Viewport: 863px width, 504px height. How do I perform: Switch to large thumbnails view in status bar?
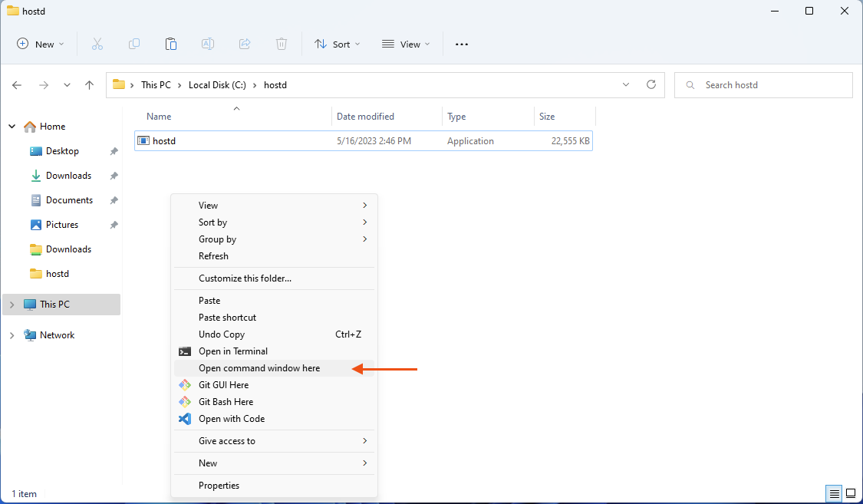click(850, 493)
